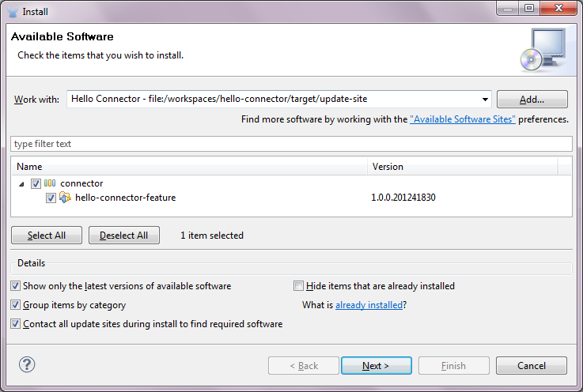Toggle Contact all update sites checkbox
Viewport: 583px width, 392px height.
click(17, 324)
